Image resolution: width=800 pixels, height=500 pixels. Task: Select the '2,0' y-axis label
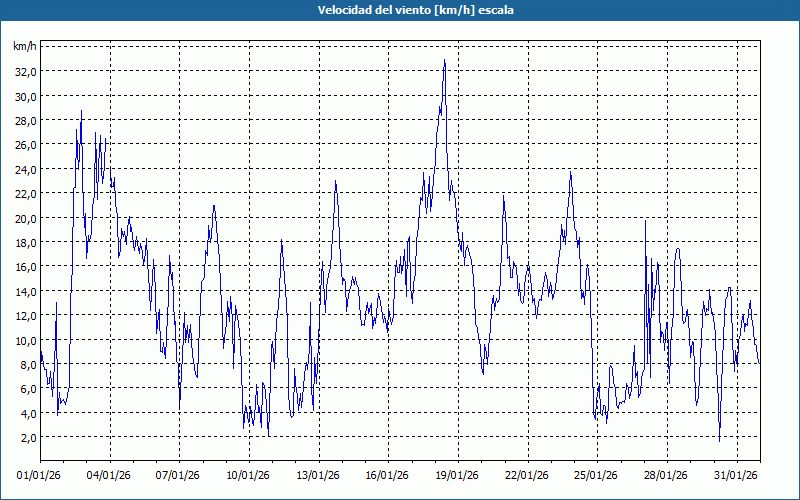pyautogui.click(x=28, y=438)
